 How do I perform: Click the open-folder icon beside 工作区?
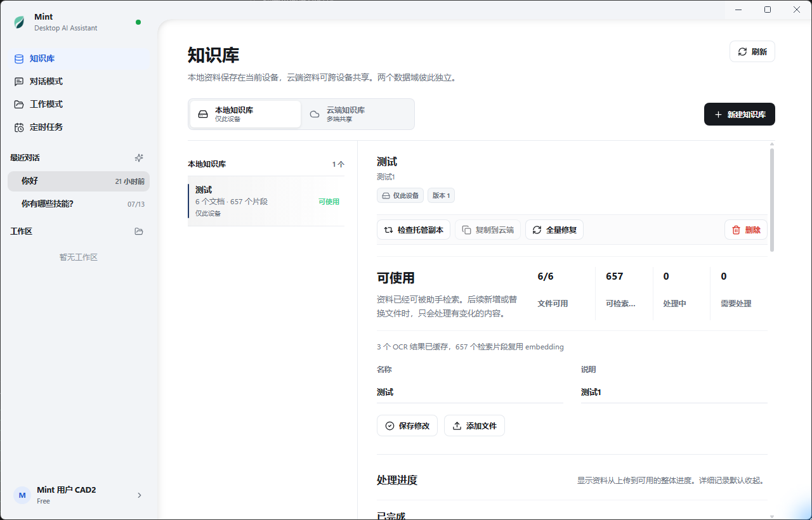(x=139, y=231)
